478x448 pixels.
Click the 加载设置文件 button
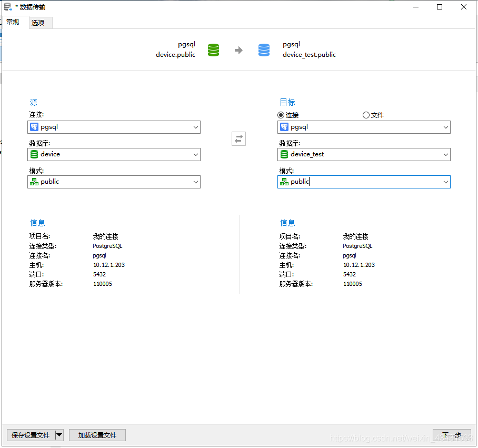[x=97, y=435]
